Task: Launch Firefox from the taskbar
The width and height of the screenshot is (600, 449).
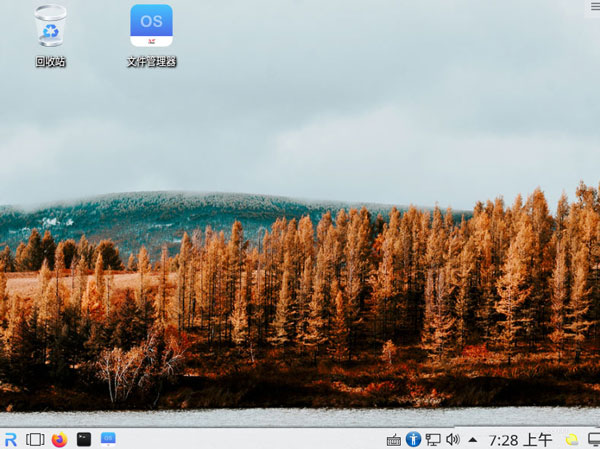Action: tap(60, 439)
